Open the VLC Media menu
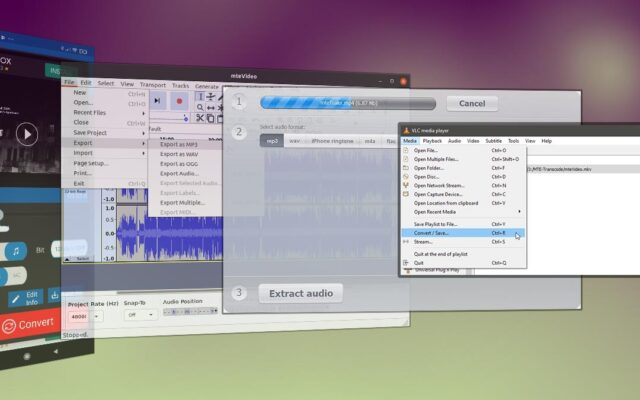Image resolution: width=640 pixels, height=400 pixels. click(x=409, y=141)
